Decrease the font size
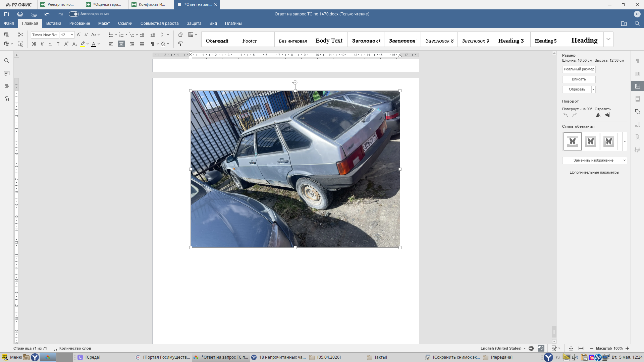644x362 pixels. [86, 35]
